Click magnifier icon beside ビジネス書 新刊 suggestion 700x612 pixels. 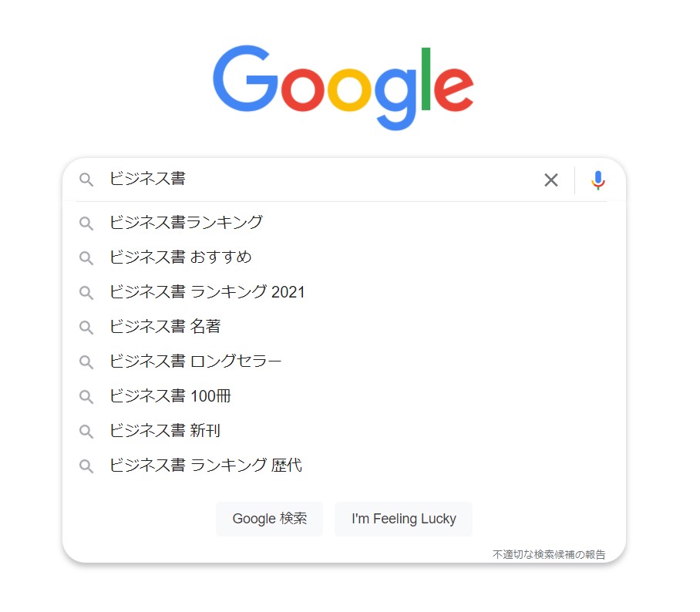pos(86,432)
